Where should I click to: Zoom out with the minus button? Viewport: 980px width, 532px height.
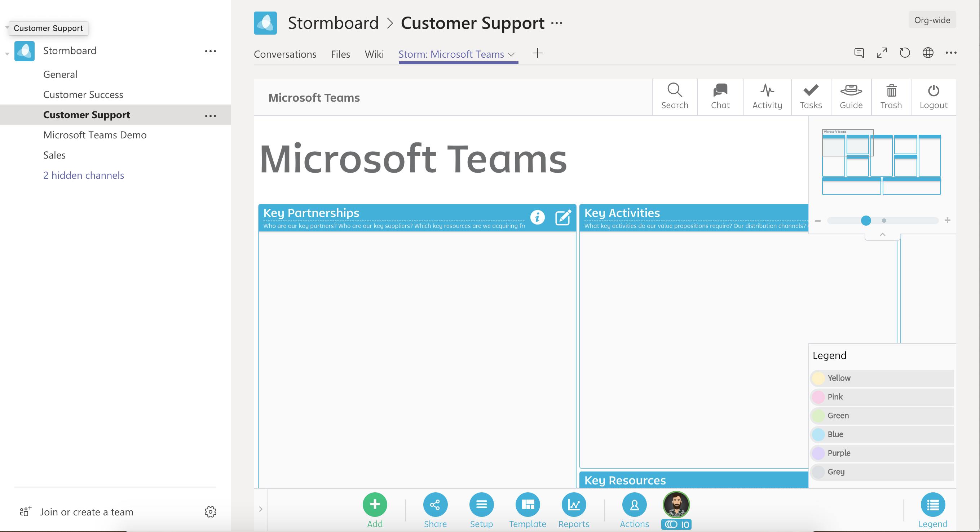point(817,221)
